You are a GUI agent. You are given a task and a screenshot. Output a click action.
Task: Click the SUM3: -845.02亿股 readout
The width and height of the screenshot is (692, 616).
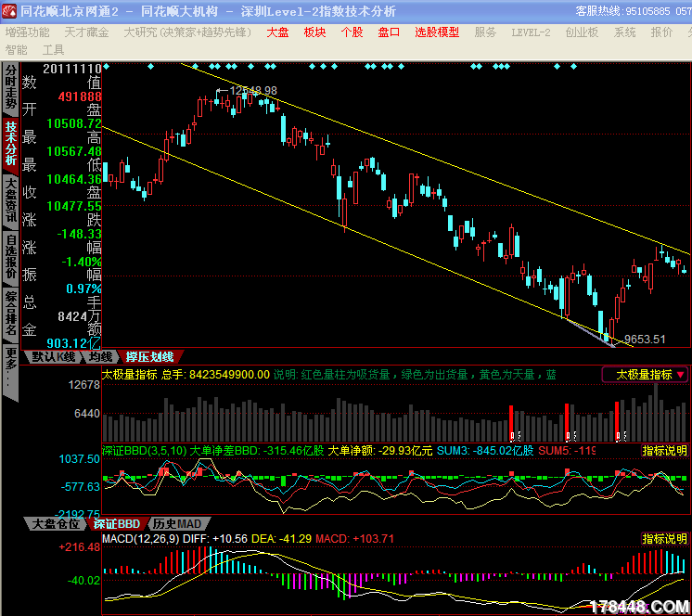[485, 451]
